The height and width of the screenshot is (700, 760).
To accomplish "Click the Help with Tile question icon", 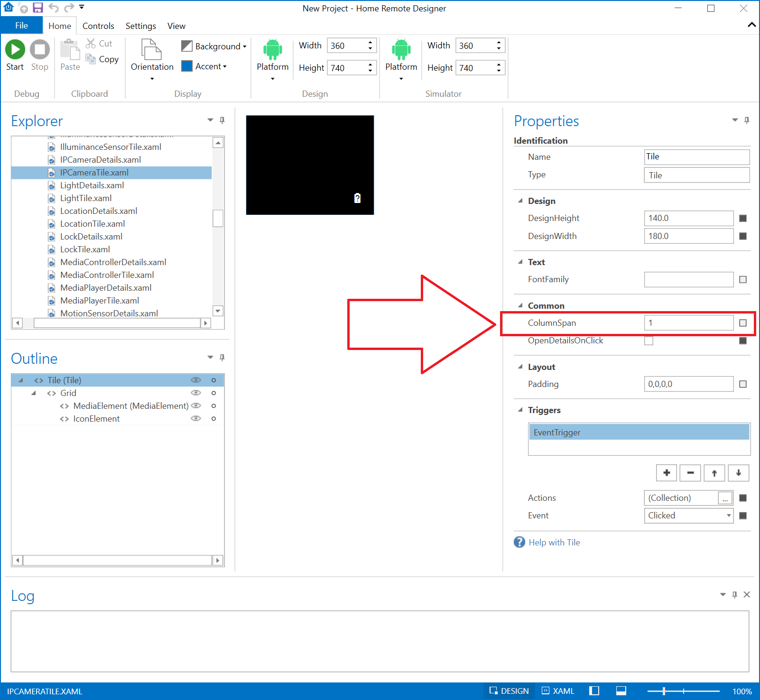I will pyautogui.click(x=519, y=542).
